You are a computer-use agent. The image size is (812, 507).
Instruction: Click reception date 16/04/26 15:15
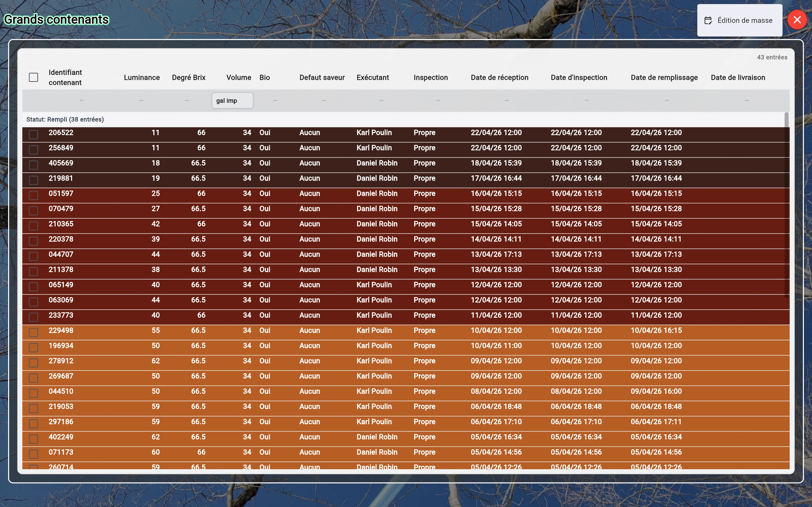click(x=496, y=194)
